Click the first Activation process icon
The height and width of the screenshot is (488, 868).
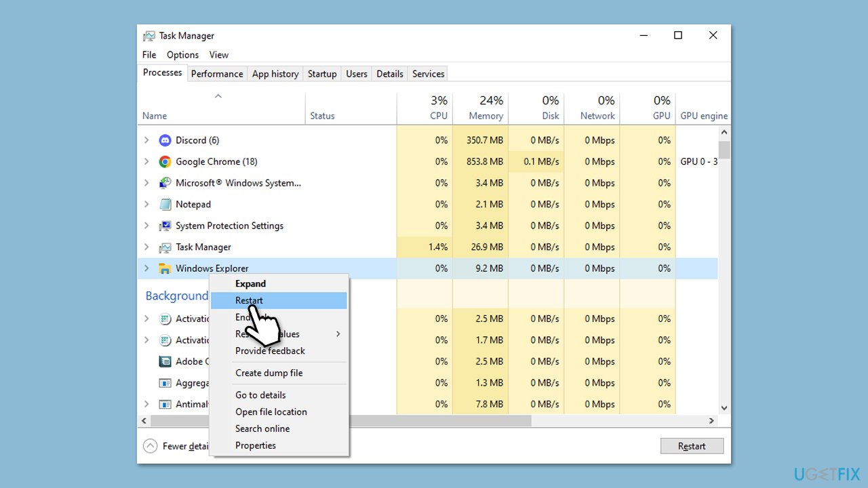[165, 319]
